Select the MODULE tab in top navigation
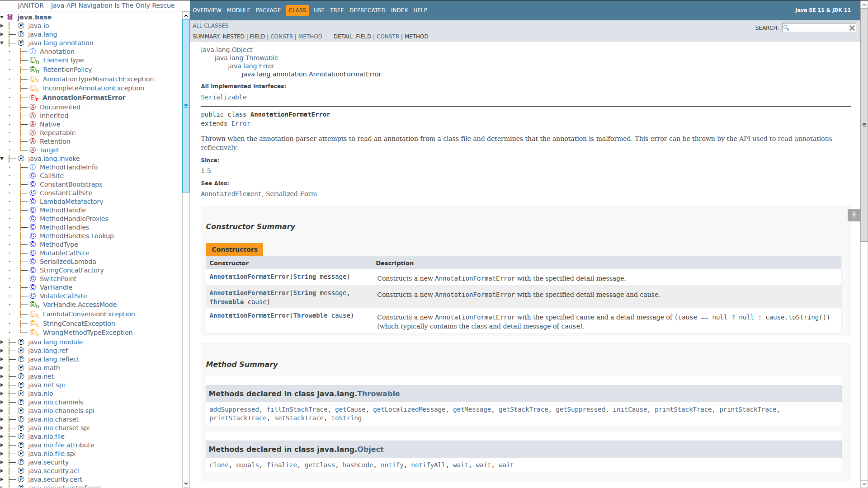The height and width of the screenshot is (488, 868). 238,10
